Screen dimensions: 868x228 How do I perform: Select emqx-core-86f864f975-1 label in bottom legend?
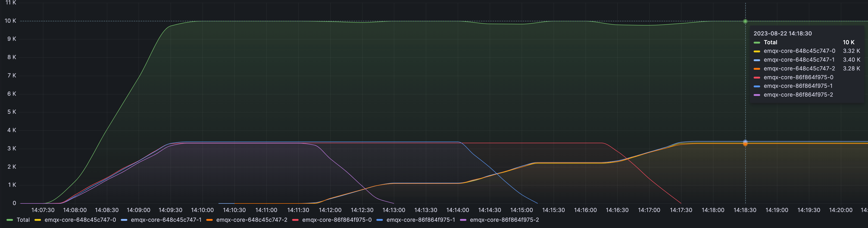click(x=421, y=220)
